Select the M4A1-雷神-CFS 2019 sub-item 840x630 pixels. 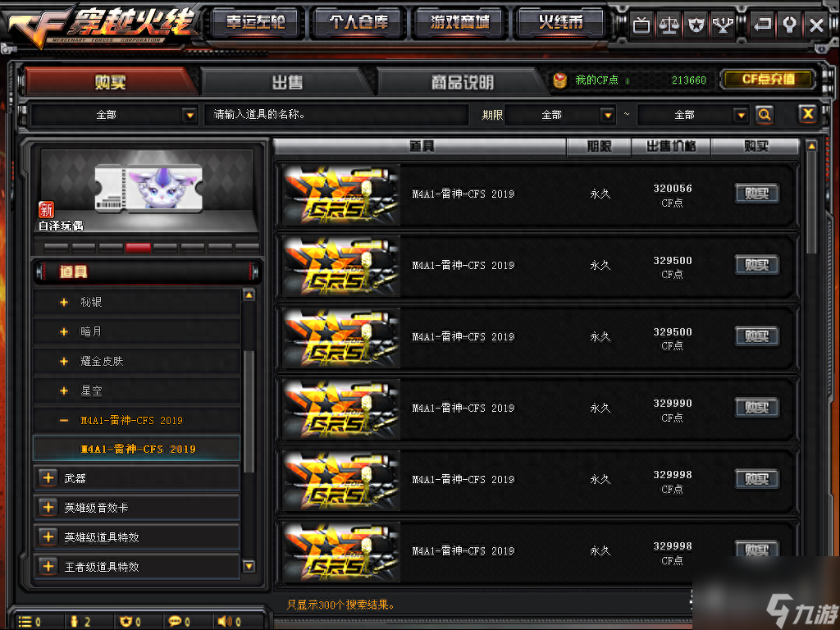coord(137,449)
